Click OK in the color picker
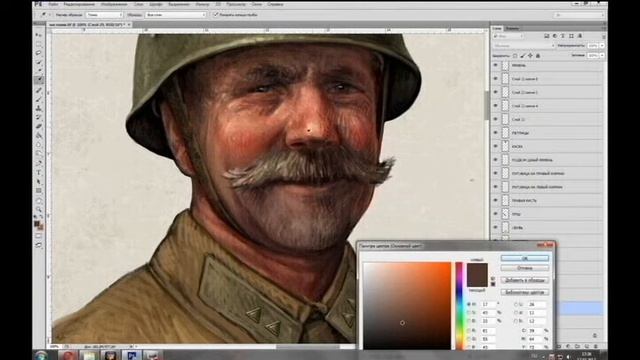Viewport: 640px width, 360px height. pyautogui.click(x=524, y=258)
